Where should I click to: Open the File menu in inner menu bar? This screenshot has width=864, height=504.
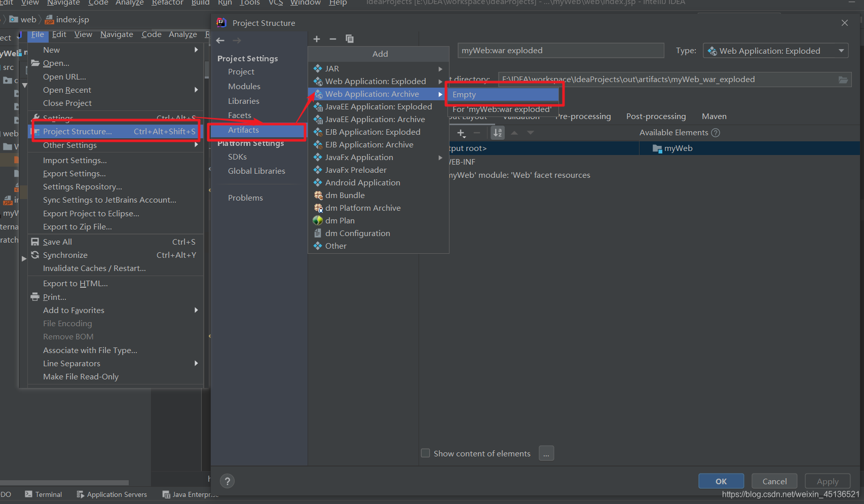37,34
